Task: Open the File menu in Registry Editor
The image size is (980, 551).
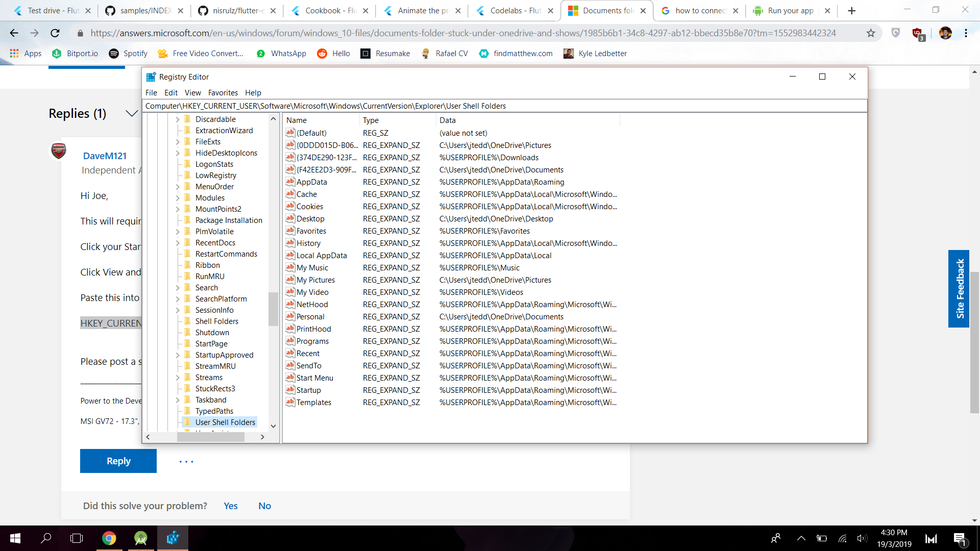Action: click(x=151, y=93)
